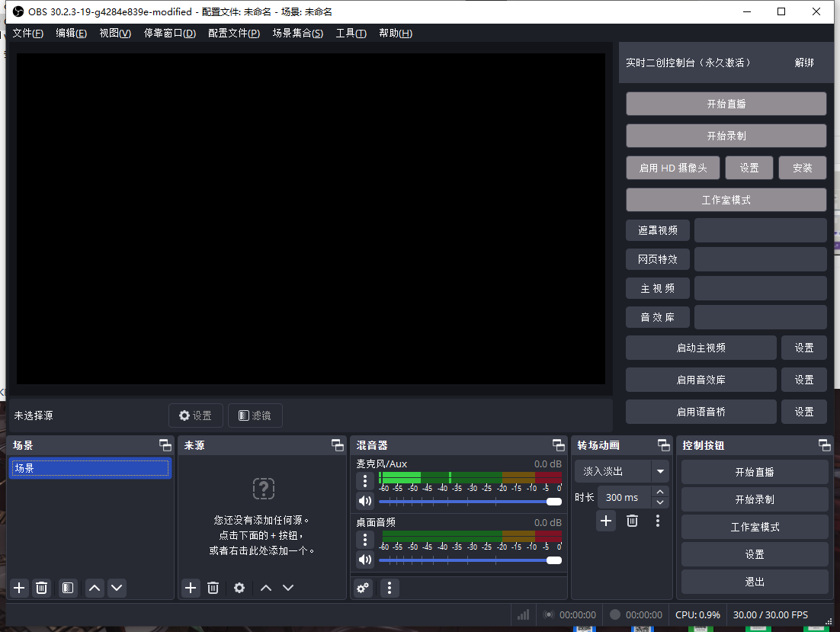The image size is (840, 632).
Task: Open the scene filters icon in 场景 panel
Action: [x=68, y=588]
